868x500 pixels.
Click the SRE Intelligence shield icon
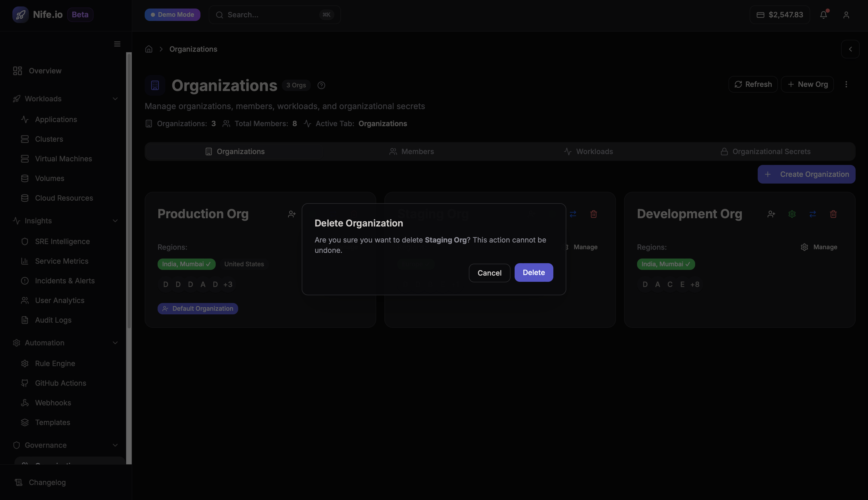[25, 241]
